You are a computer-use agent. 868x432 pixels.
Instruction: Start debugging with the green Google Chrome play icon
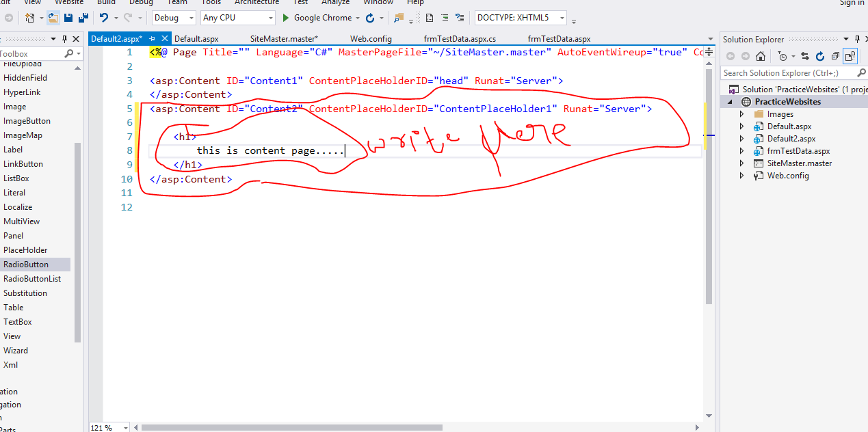(286, 17)
